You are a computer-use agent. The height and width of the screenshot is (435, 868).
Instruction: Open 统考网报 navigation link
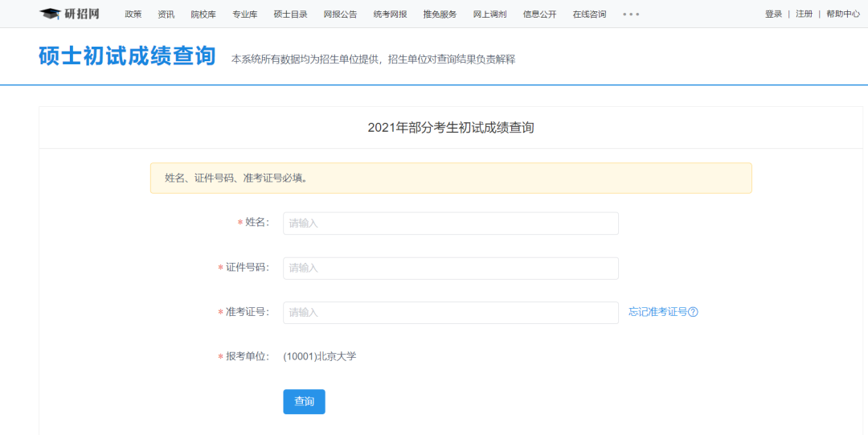click(390, 14)
